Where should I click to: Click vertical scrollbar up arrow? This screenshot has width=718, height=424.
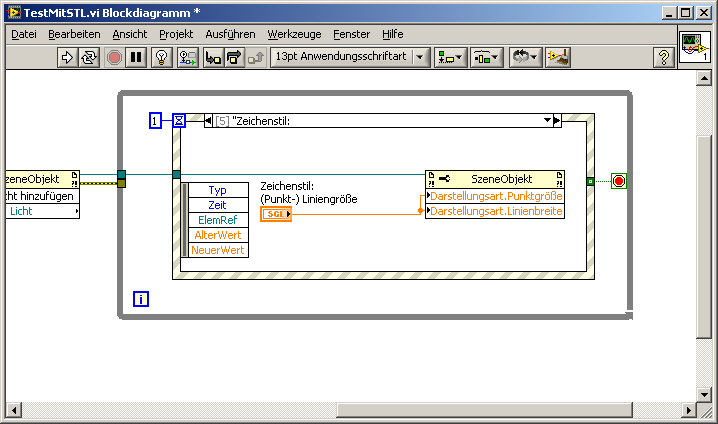pos(704,78)
